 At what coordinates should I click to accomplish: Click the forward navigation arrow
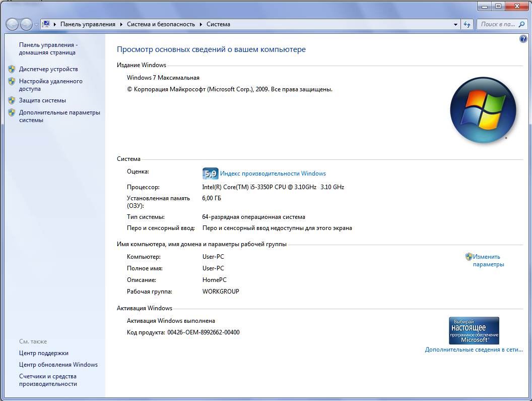[26, 25]
